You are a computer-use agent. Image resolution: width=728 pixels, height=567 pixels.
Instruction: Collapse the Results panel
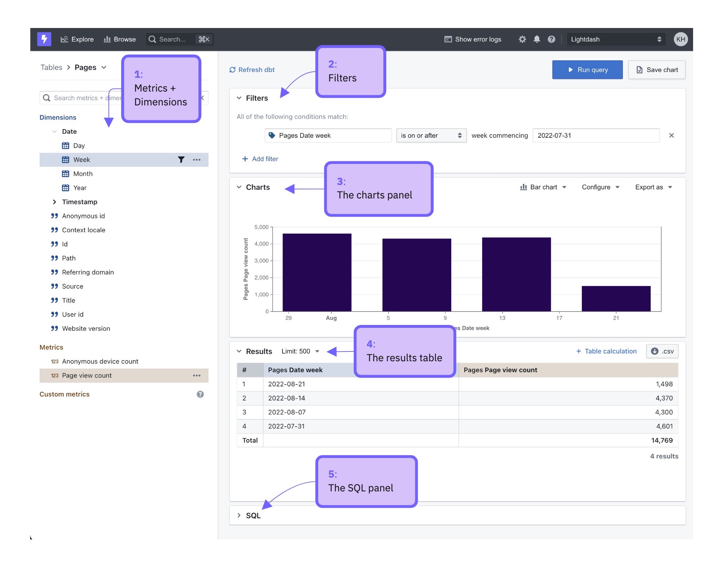coord(239,351)
